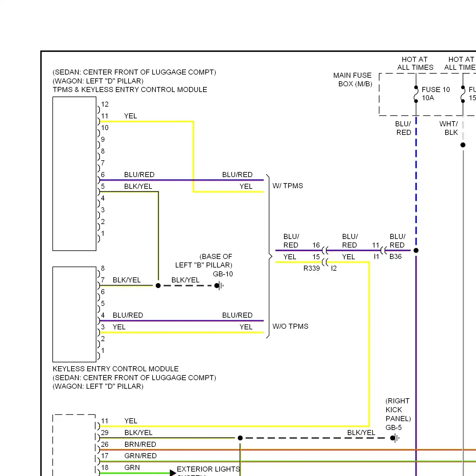Click the ground symbol below GB-5
The image size is (476, 476).
click(395, 438)
